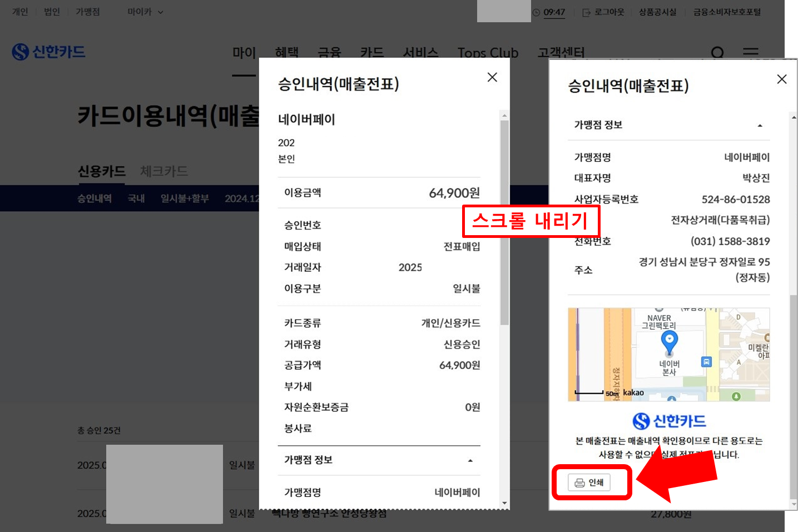Viewport: 798px width, 532px height.
Task: Open the Tops Club main menu
Action: click(x=488, y=53)
